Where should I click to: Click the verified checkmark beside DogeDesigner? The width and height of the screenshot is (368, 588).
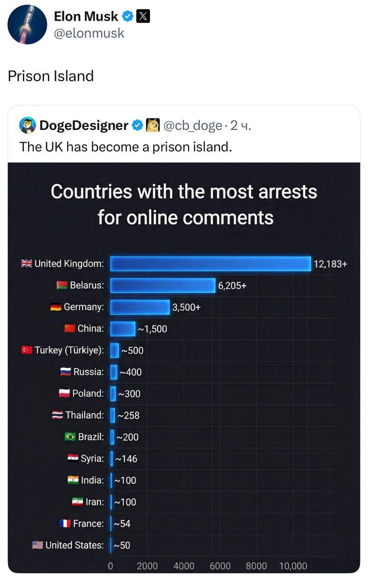pos(136,124)
